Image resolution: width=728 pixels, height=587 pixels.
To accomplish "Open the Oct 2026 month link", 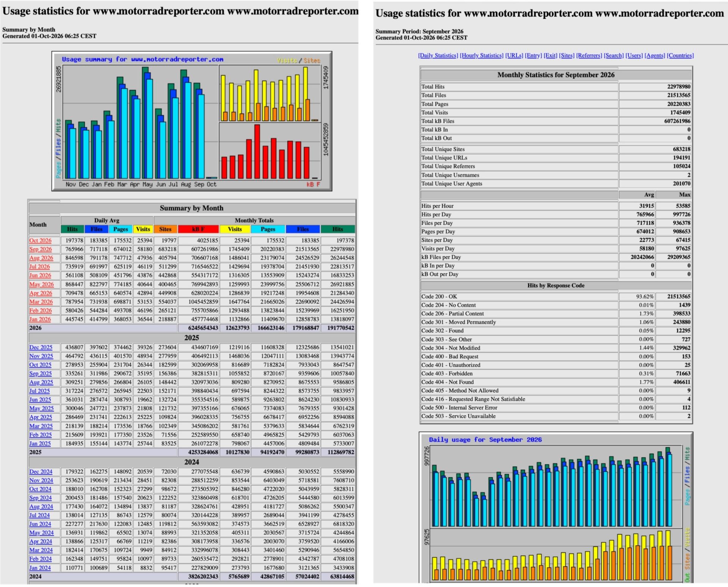I will 40,240.
